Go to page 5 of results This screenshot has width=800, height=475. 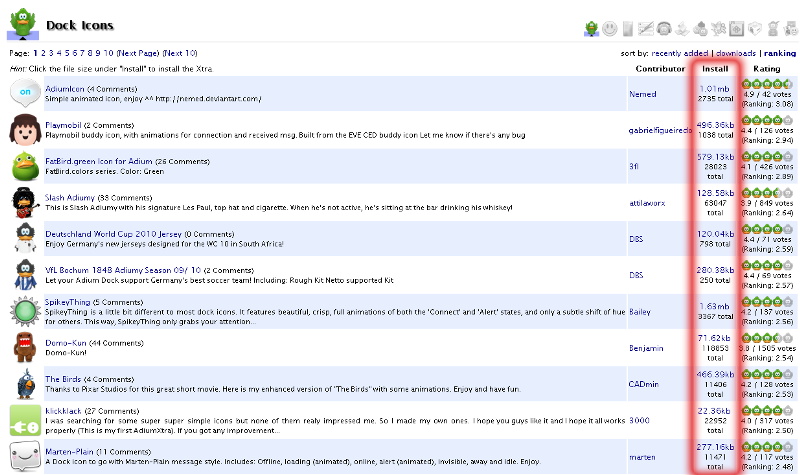pyautogui.click(x=66, y=53)
